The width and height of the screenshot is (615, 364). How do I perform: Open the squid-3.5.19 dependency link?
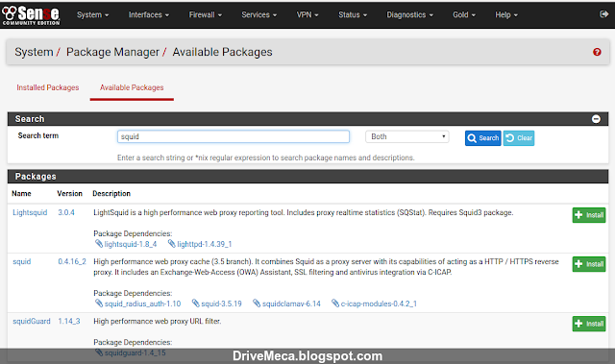point(217,303)
